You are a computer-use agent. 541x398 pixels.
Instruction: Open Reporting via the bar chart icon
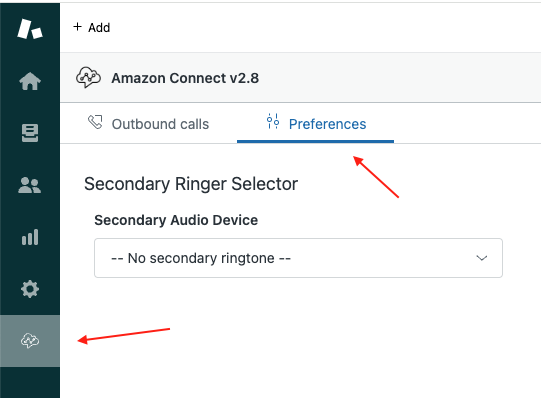pos(30,237)
